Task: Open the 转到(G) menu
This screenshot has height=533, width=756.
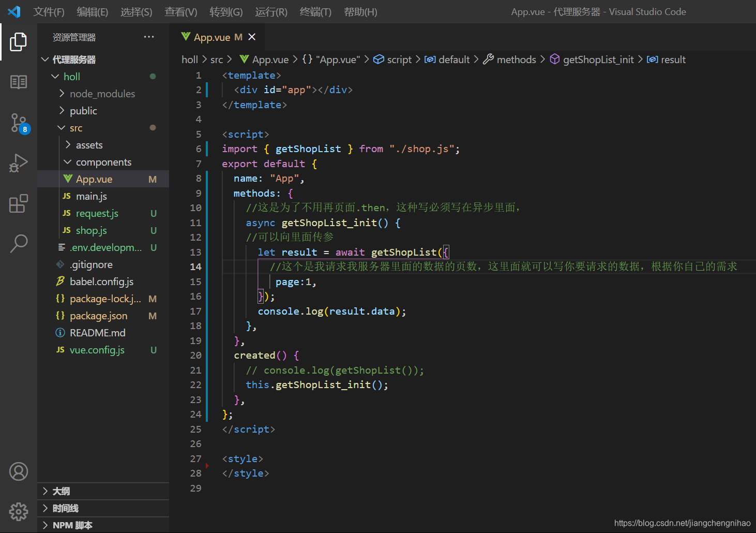Action: (x=226, y=12)
